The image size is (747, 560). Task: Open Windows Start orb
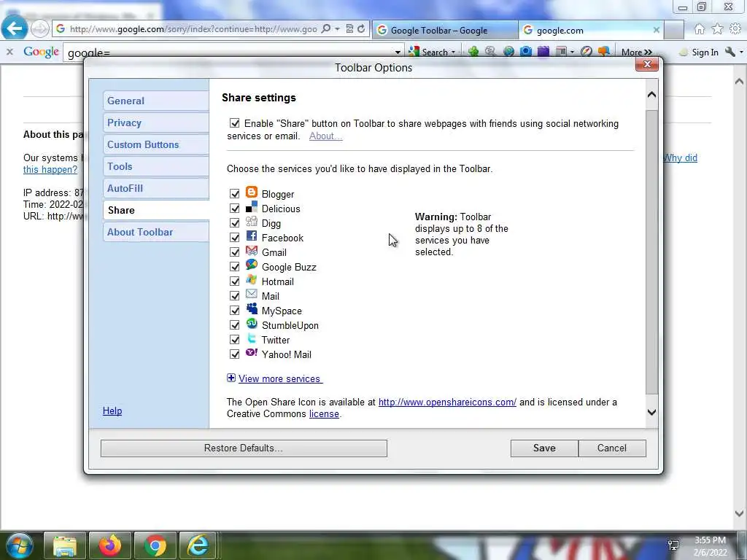[18, 545]
